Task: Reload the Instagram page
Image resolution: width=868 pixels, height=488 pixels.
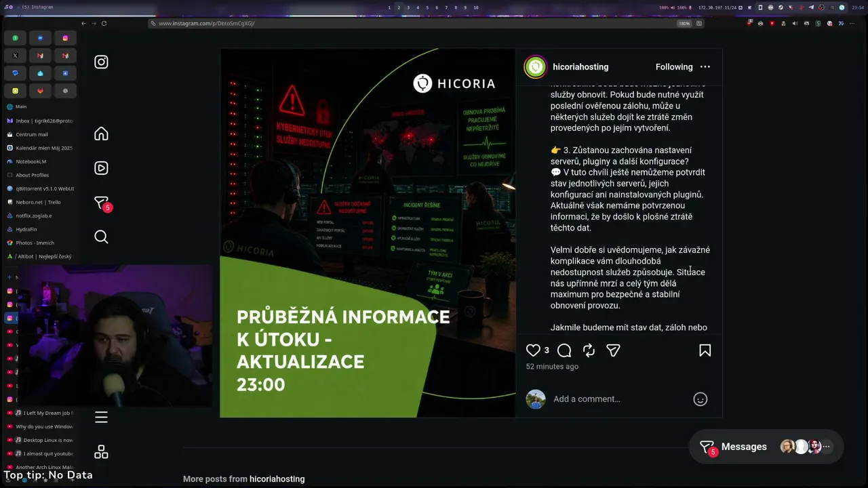Action: tap(104, 23)
